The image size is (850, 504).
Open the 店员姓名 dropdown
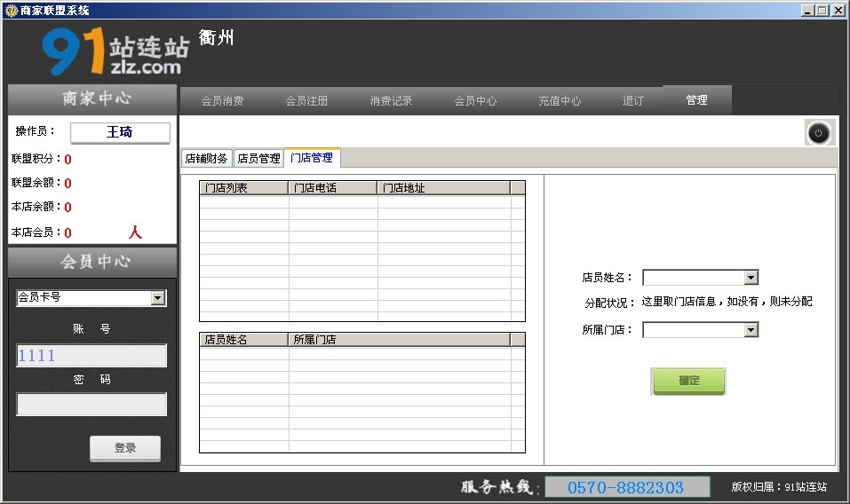pyautogui.click(x=751, y=278)
